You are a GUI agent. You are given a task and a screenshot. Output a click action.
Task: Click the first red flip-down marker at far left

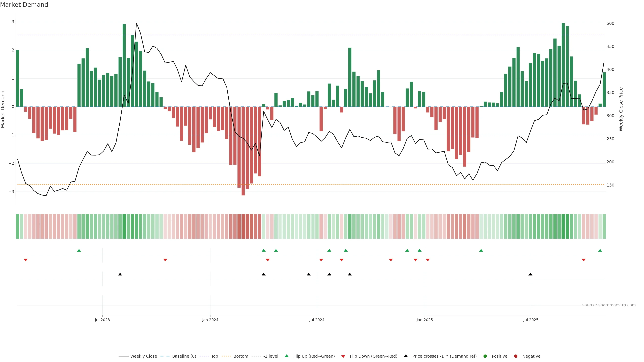pyautogui.click(x=25, y=260)
